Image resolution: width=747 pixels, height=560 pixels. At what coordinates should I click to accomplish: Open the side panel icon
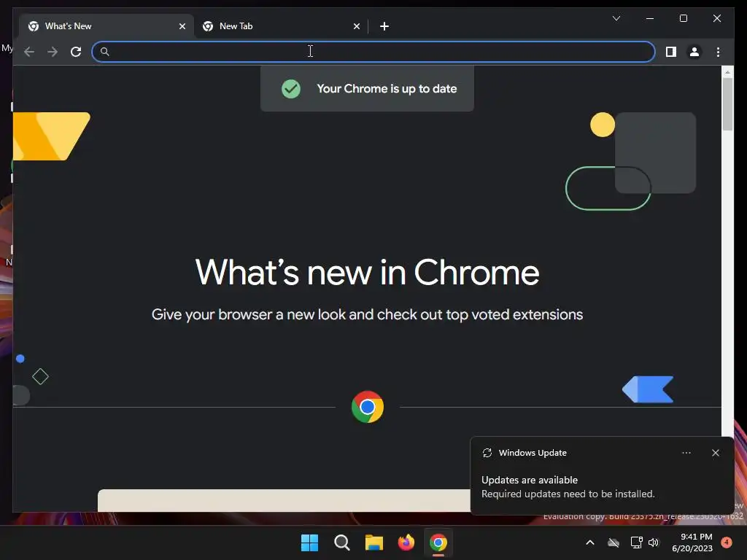pyautogui.click(x=671, y=52)
